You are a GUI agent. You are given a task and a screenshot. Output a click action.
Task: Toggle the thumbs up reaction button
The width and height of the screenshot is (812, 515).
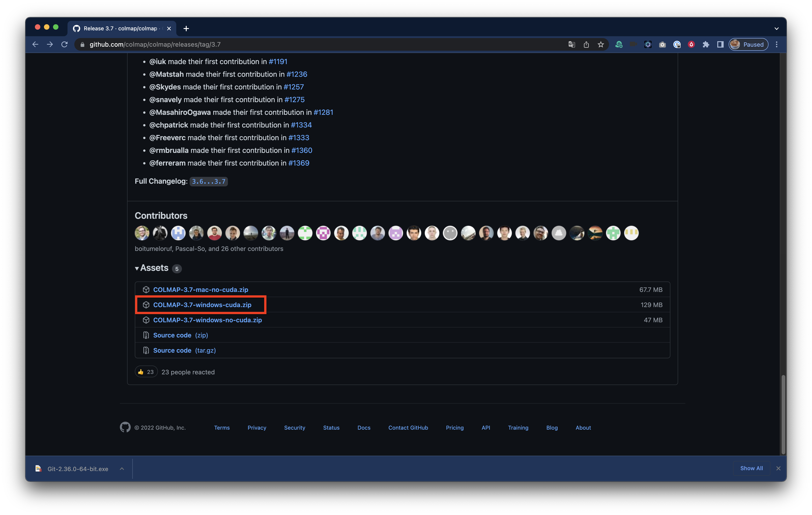point(146,372)
